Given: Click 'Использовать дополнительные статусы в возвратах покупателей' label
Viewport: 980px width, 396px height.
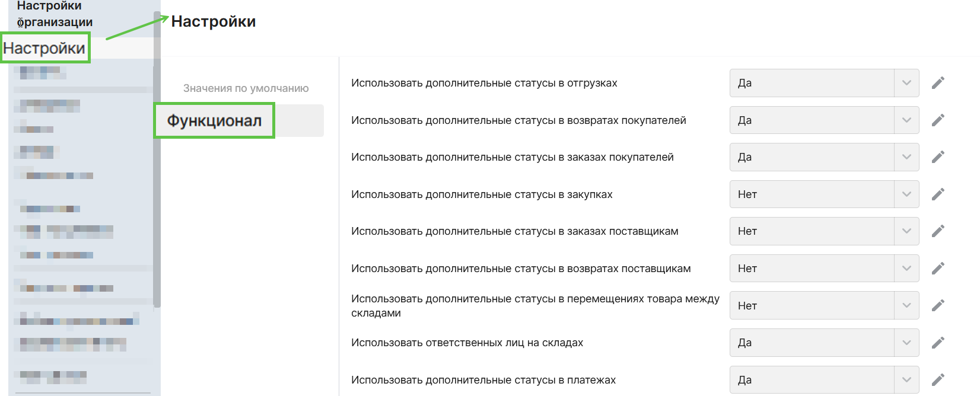Looking at the screenshot, I should pos(518,120).
